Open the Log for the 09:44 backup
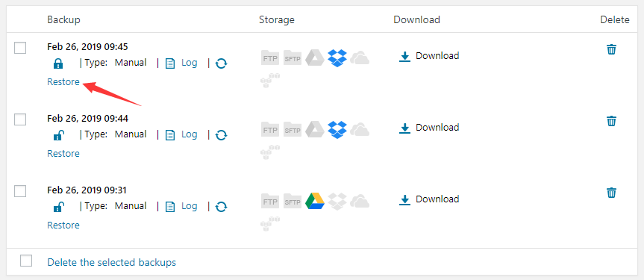This screenshot has width=644, height=280. [181, 134]
